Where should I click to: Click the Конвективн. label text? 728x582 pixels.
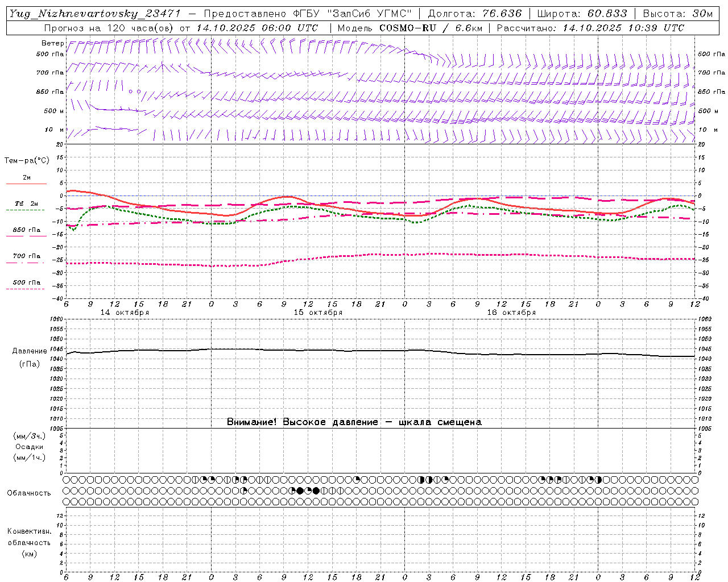[x=29, y=531]
